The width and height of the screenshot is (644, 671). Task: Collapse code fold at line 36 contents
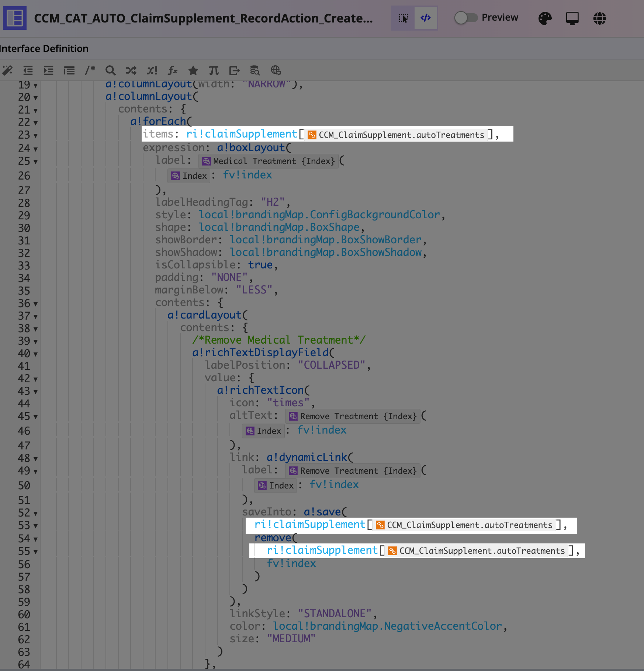tap(35, 304)
